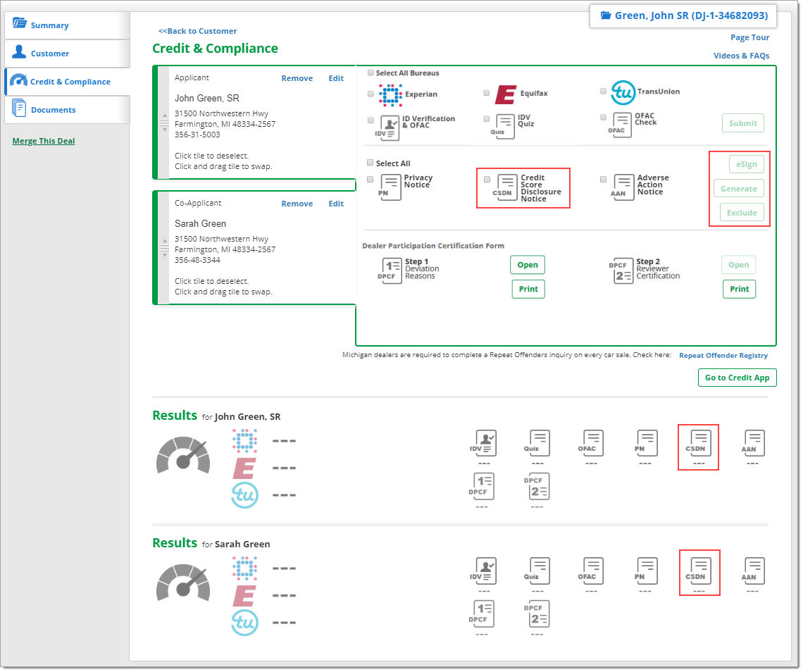
Task: Tick Credit Score Disclosure Notice checkbox
Action: (487, 179)
